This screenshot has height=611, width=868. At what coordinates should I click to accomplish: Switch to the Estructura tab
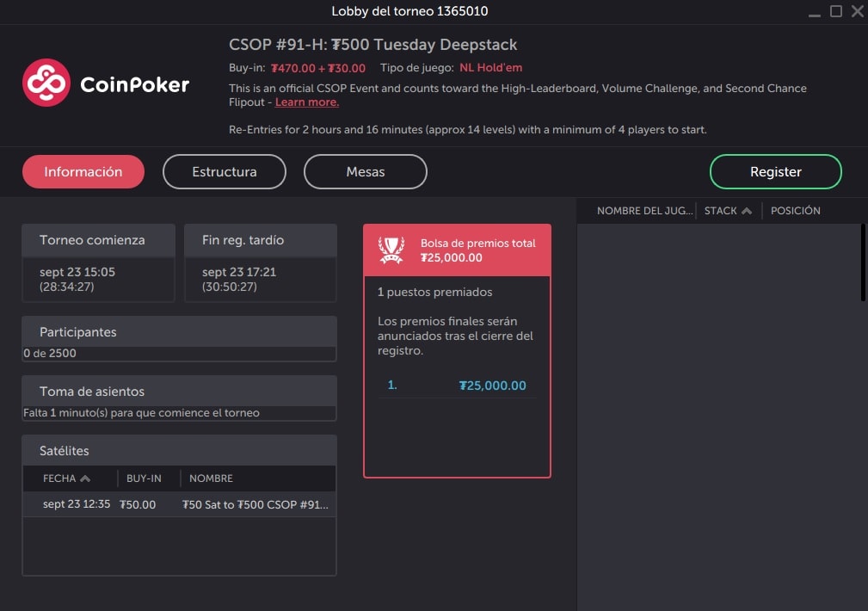tap(224, 171)
